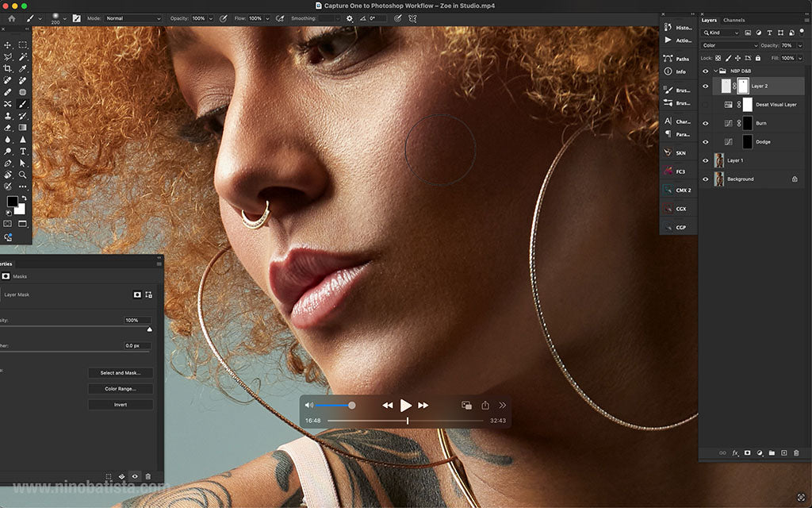Select the Zoom tool
This screenshot has width=812, height=508.
click(x=22, y=175)
